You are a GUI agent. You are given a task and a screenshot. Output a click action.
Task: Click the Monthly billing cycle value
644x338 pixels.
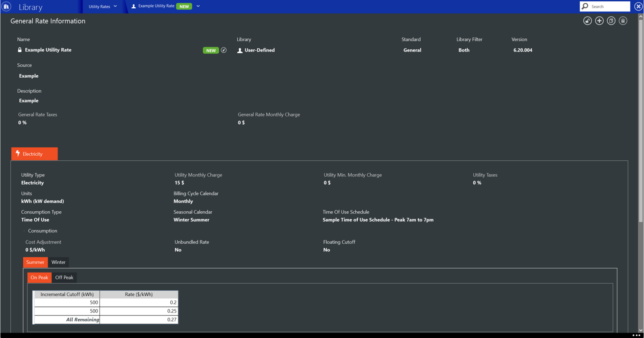(x=183, y=201)
